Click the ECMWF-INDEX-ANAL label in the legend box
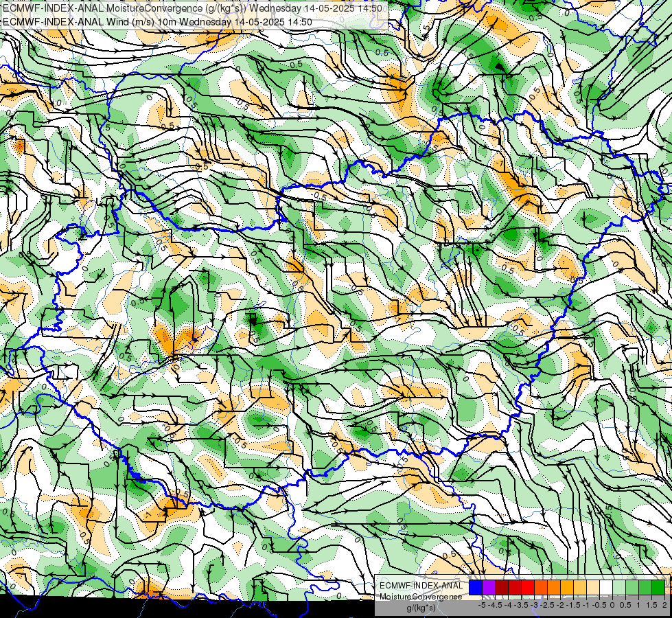This screenshot has width=672, height=618. (421, 586)
